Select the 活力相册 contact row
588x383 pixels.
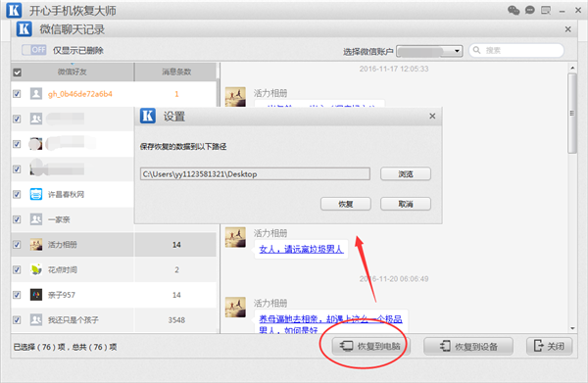114,245
